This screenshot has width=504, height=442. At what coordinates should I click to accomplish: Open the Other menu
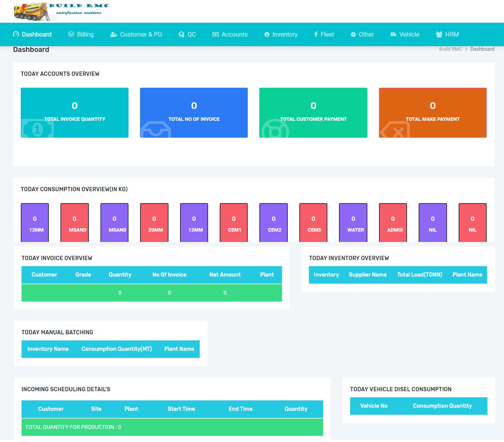[x=362, y=35]
